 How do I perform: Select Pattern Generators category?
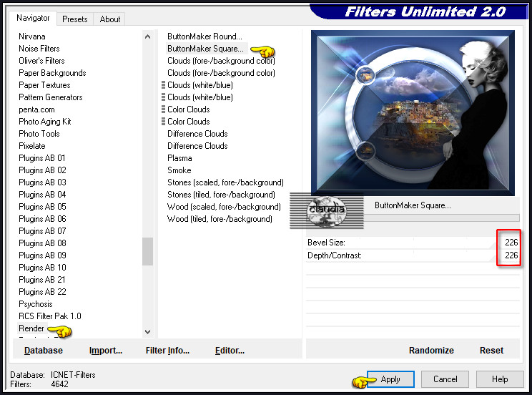coord(51,97)
